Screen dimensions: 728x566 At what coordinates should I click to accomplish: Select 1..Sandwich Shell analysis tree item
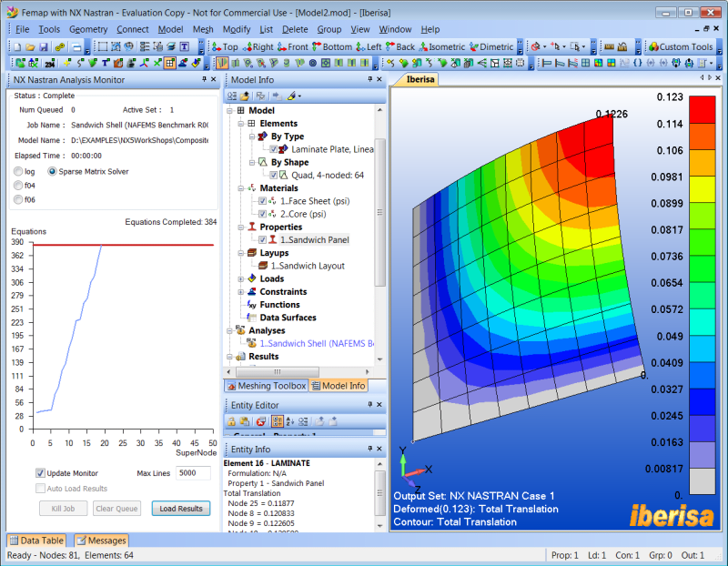point(317,344)
